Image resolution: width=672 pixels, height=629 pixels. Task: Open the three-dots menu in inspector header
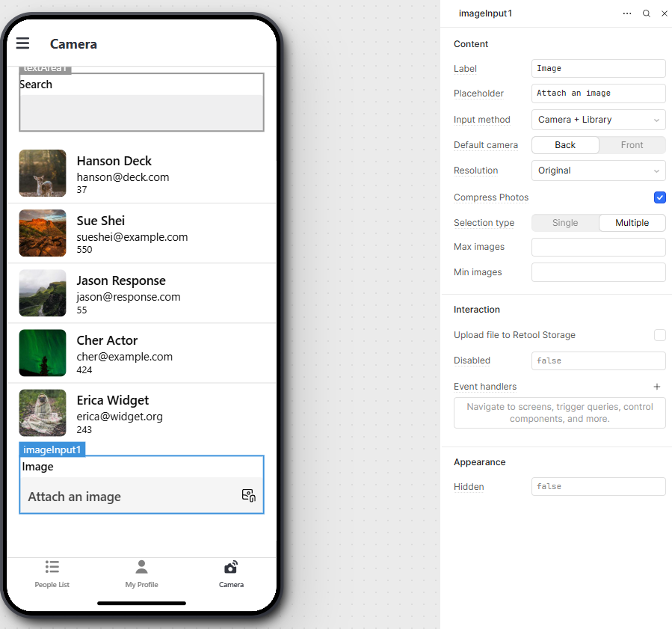coord(626,13)
